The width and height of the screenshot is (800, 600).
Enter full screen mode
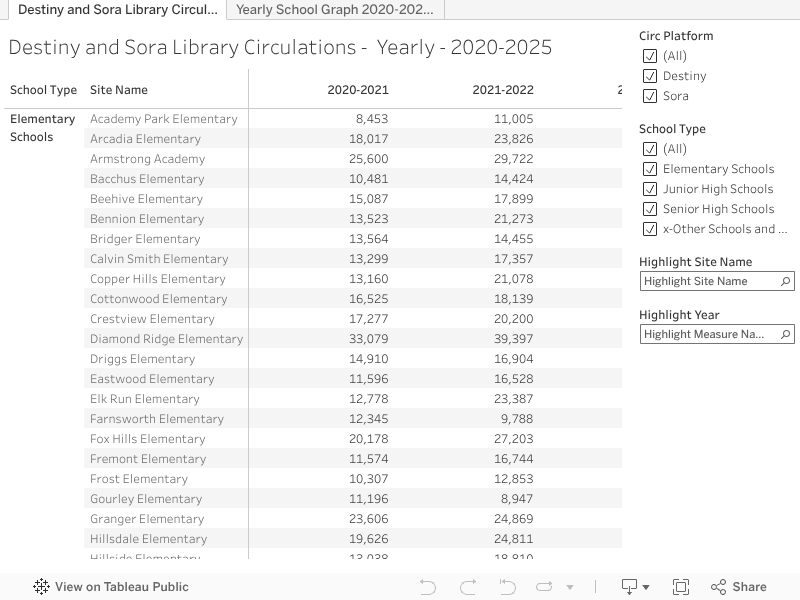[x=681, y=587]
